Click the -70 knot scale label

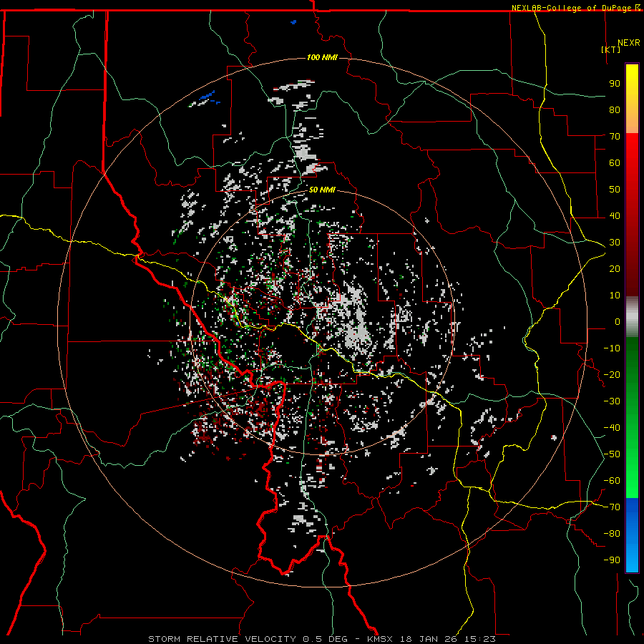coord(612,507)
